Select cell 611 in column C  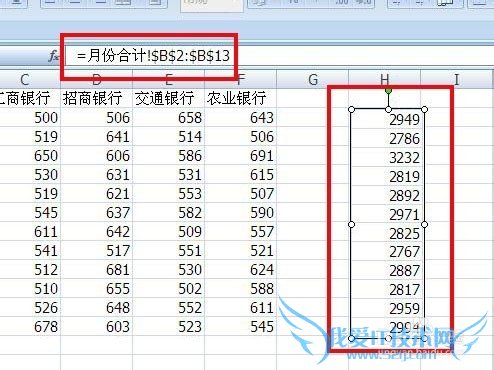[30, 231]
